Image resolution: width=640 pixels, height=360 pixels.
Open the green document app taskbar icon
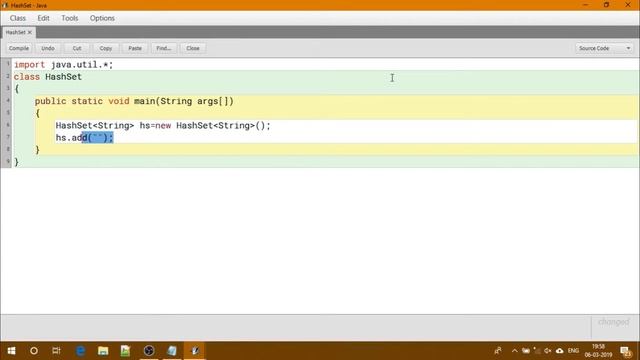tap(125, 351)
